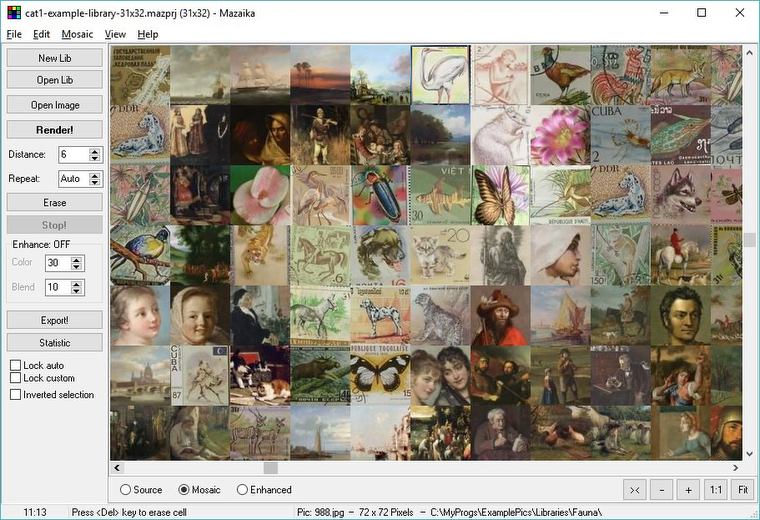Click the Color value field
This screenshot has height=520, width=760.
pyautogui.click(x=58, y=263)
